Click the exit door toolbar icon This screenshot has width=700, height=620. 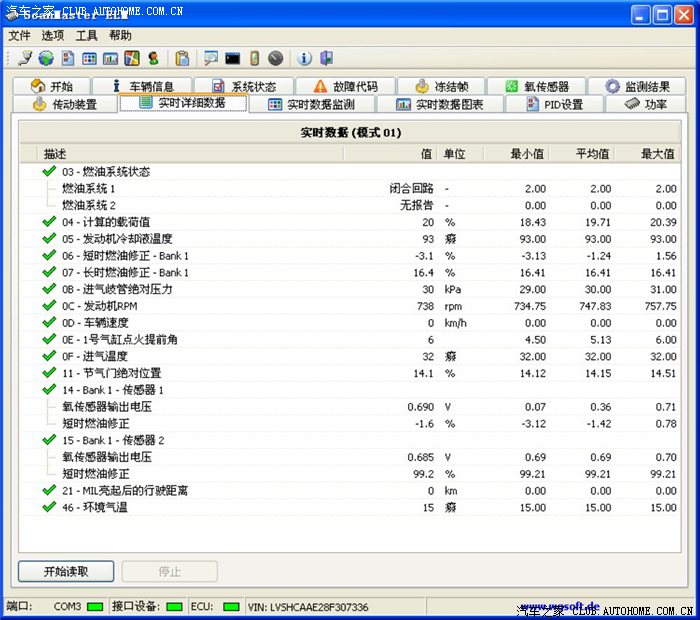pos(325,58)
